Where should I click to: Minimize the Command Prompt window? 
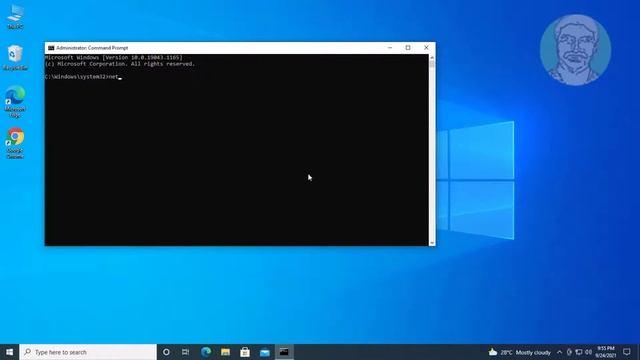click(x=390, y=48)
